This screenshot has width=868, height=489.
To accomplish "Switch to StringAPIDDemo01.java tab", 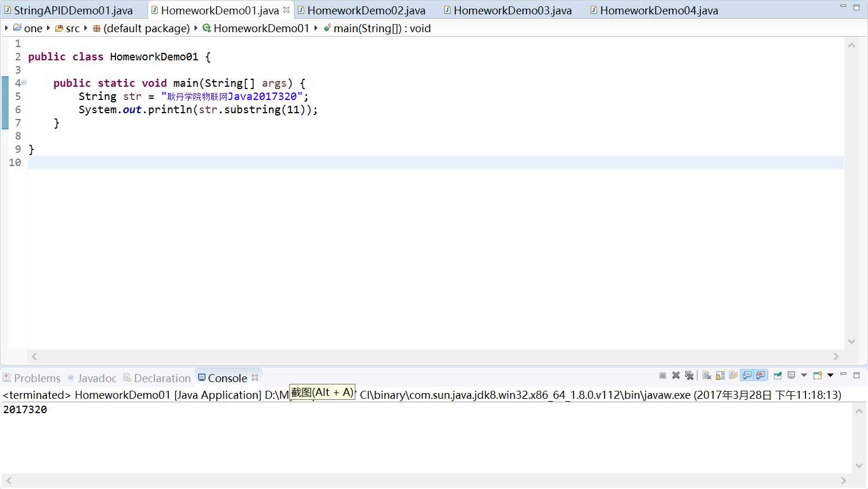I will point(73,10).
